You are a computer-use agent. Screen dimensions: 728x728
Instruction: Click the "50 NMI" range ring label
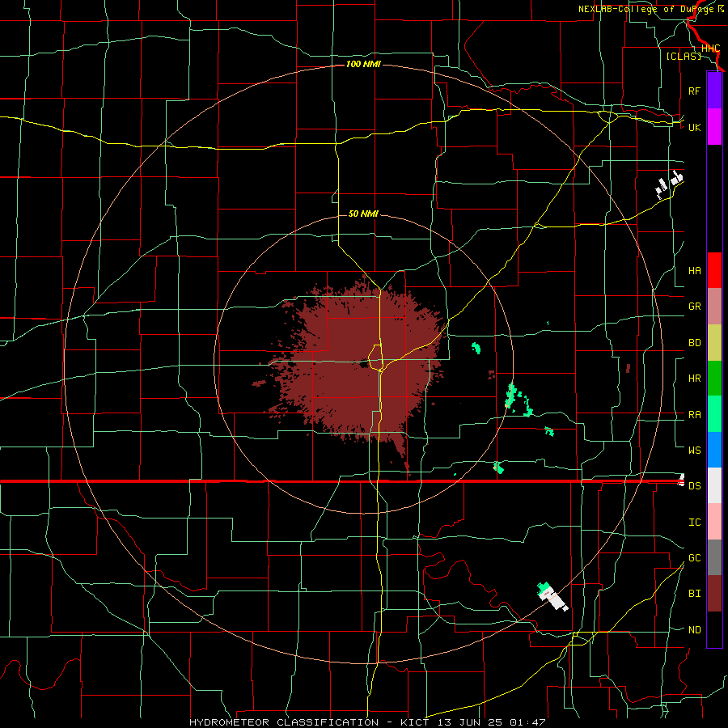tap(363, 214)
